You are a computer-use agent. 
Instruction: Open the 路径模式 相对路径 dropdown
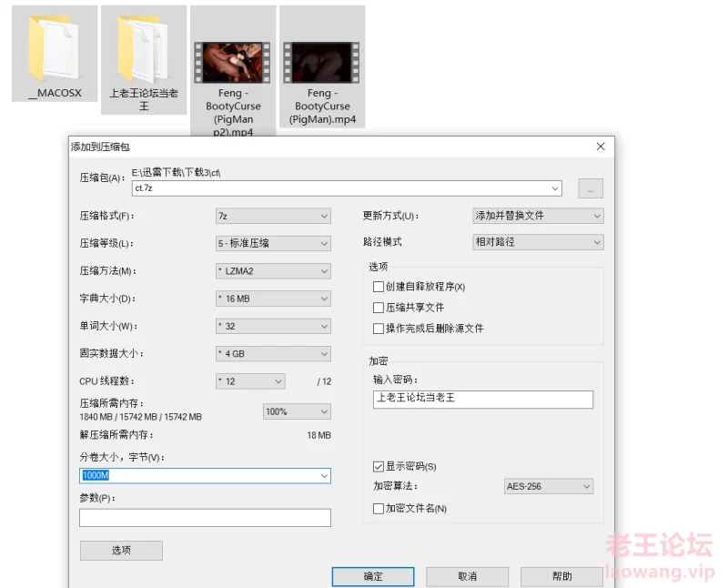pos(538,242)
